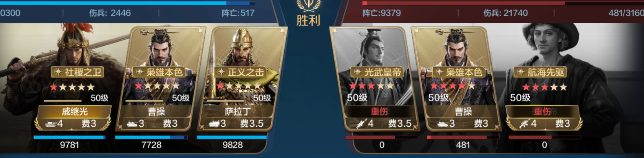This screenshot has width=644, height=158.
Task: Click troop bar showing 481
Action: tap(463, 137)
